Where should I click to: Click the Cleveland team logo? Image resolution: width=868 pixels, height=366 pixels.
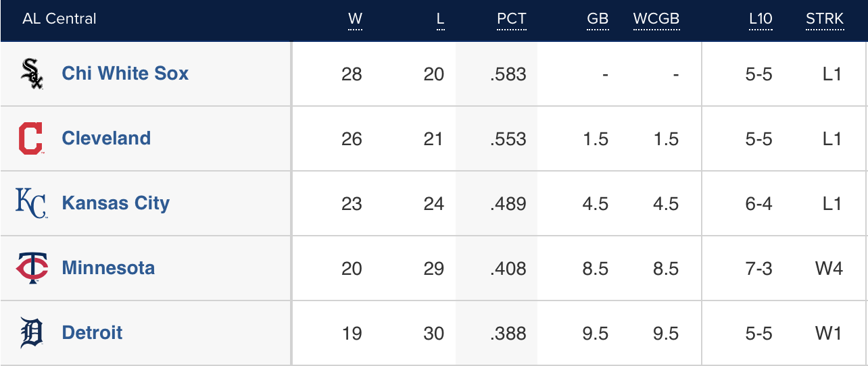[31, 138]
